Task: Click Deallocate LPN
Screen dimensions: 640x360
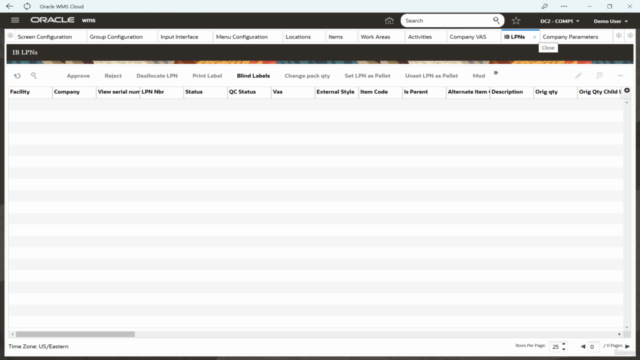Action: [x=157, y=76]
